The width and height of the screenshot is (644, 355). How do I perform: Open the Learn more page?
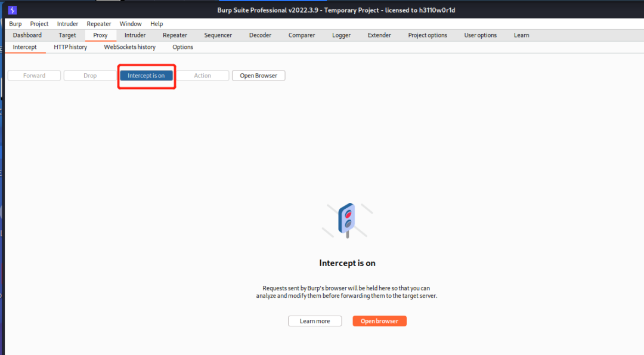click(x=314, y=320)
